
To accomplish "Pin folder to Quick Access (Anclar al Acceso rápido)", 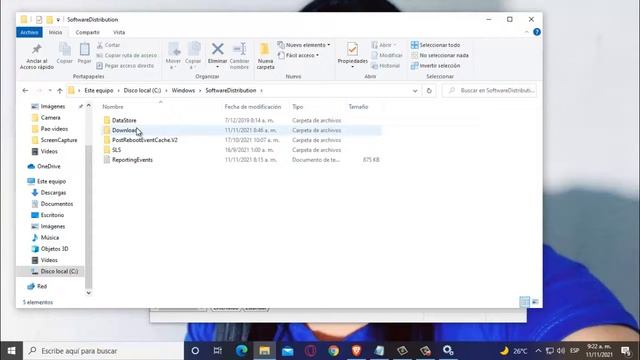I will pyautogui.click(x=37, y=56).
